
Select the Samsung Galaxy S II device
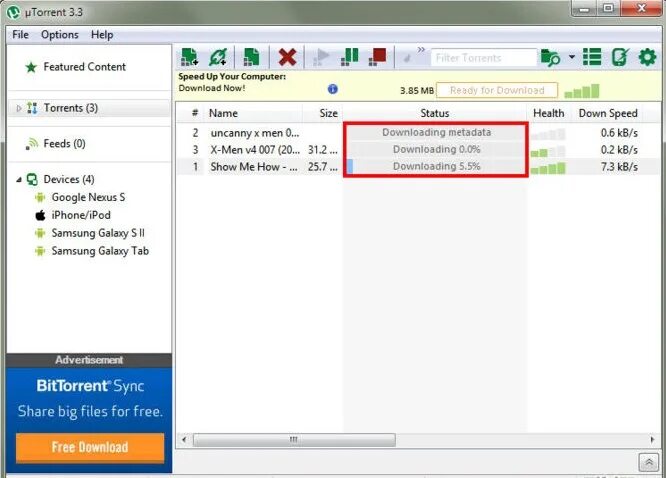[x=98, y=233]
